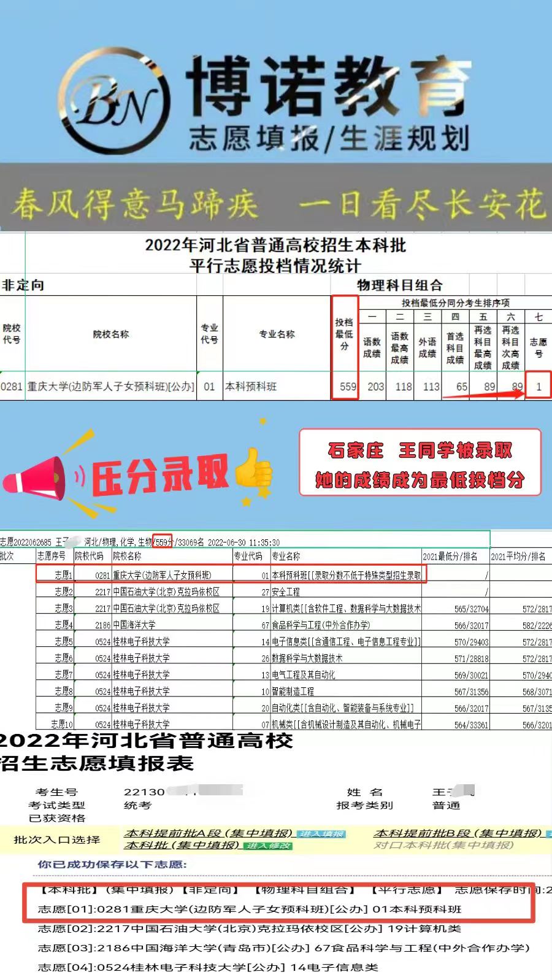Click the 普通 报考类别 value
The width and height of the screenshot is (552, 980).
point(446,805)
